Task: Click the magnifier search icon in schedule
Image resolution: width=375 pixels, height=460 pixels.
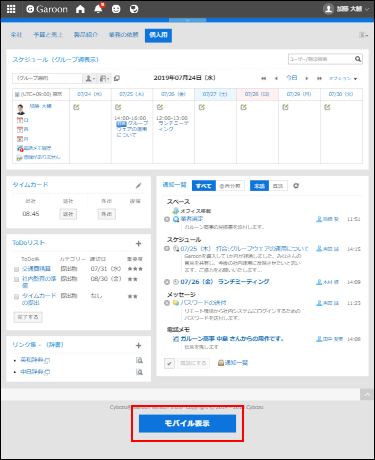Action: point(358,59)
